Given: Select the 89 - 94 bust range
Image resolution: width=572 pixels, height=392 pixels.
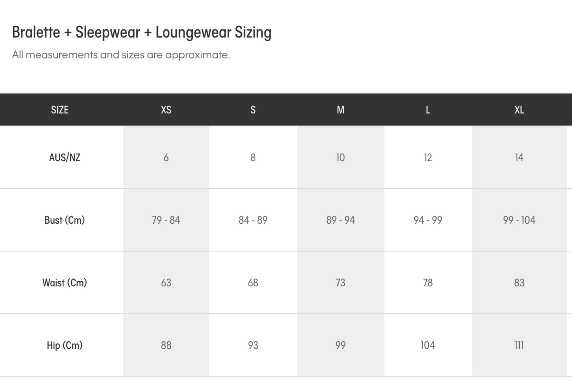Looking at the screenshot, I should pos(340,220).
